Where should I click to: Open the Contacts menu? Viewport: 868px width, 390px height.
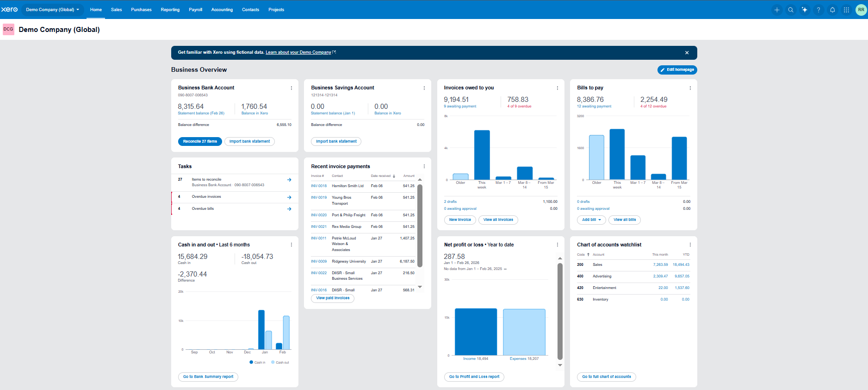[x=251, y=10]
